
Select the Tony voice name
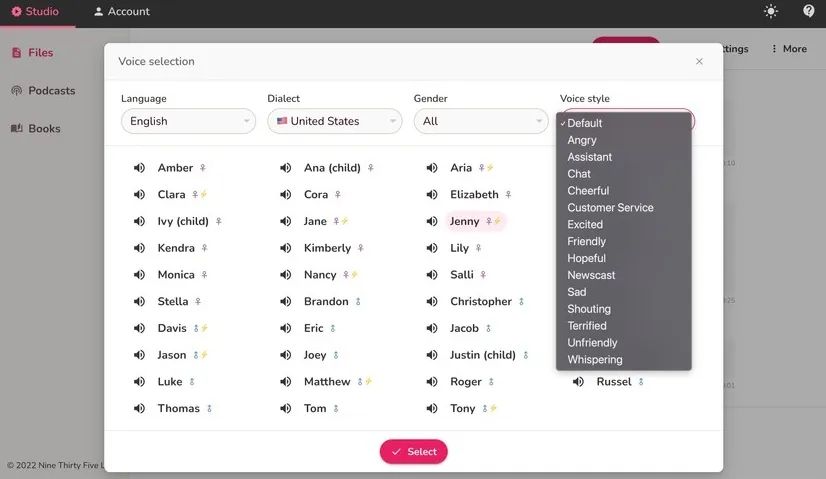(x=463, y=408)
